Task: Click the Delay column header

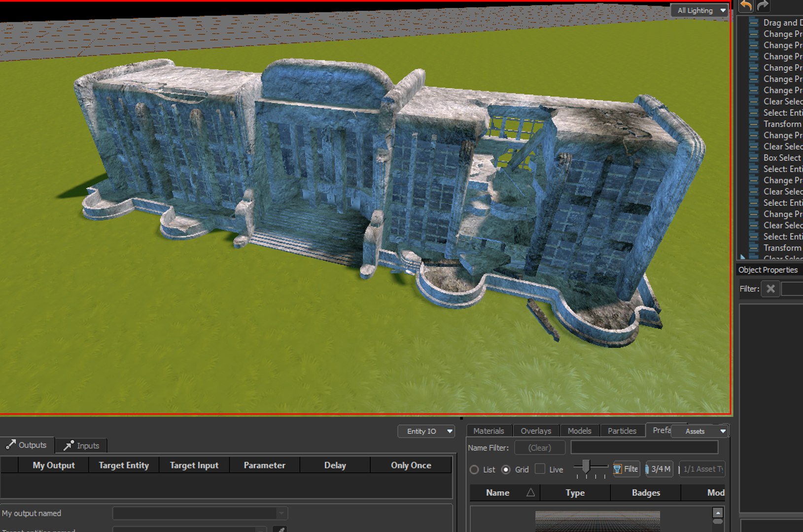Action: pos(335,465)
